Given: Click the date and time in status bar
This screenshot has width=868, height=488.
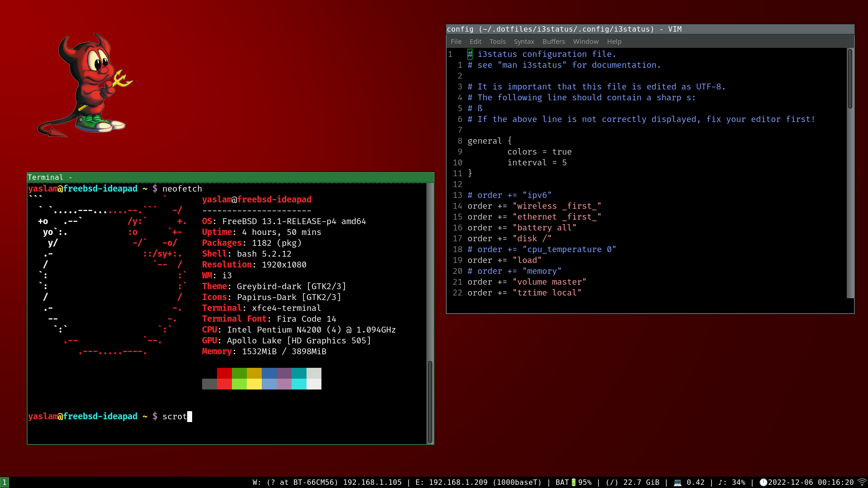Looking at the screenshot, I should 811,483.
